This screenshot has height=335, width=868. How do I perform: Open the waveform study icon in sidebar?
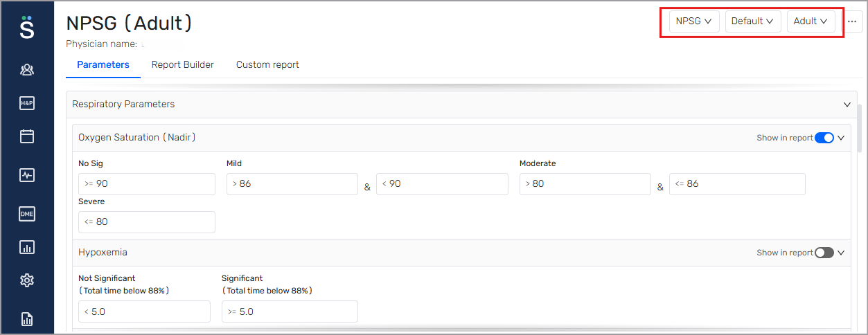click(27, 175)
